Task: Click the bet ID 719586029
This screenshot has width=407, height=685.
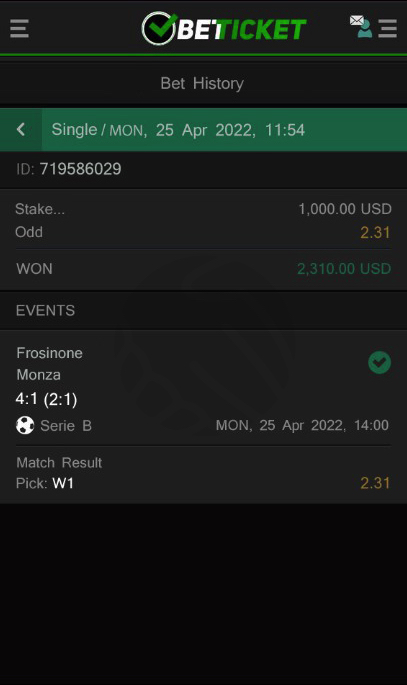Action: (80, 169)
